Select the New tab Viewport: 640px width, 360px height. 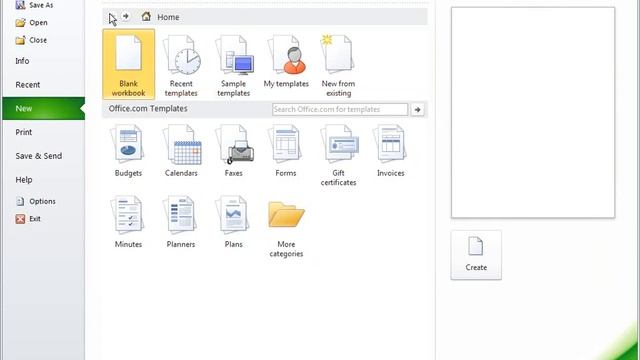pyautogui.click(x=44, y=109)
